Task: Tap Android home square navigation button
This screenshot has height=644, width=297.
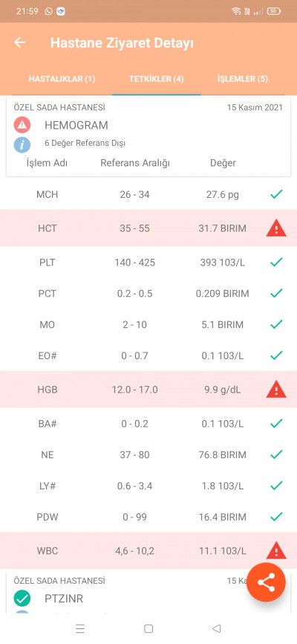Action: coord(148,628)
